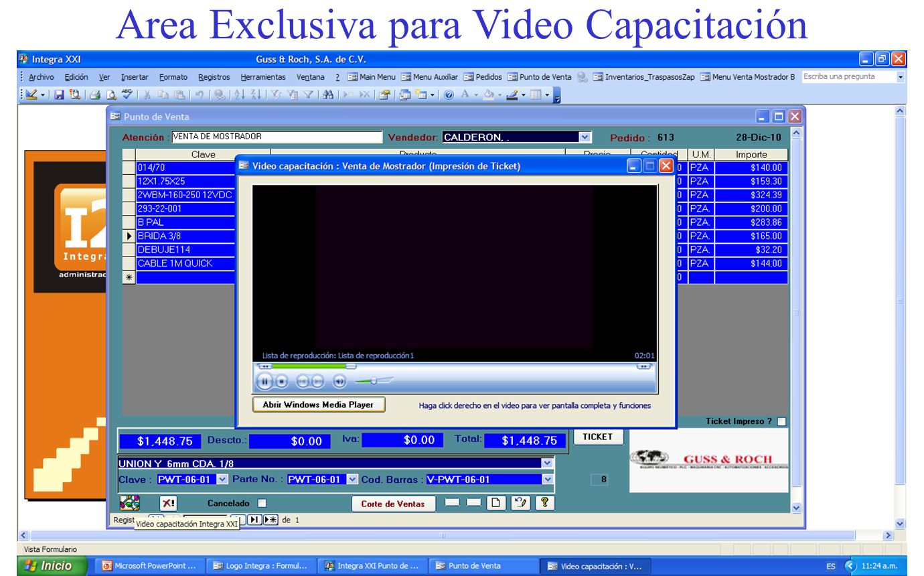924x576 pixels.
Task: Pause the training video playback
Action: coord(264,382)
